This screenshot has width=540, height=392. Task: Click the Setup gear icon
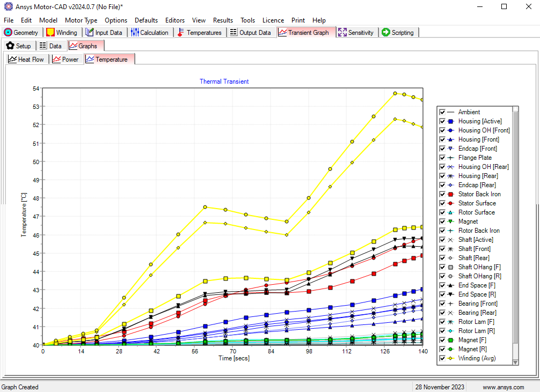[10, 46]
